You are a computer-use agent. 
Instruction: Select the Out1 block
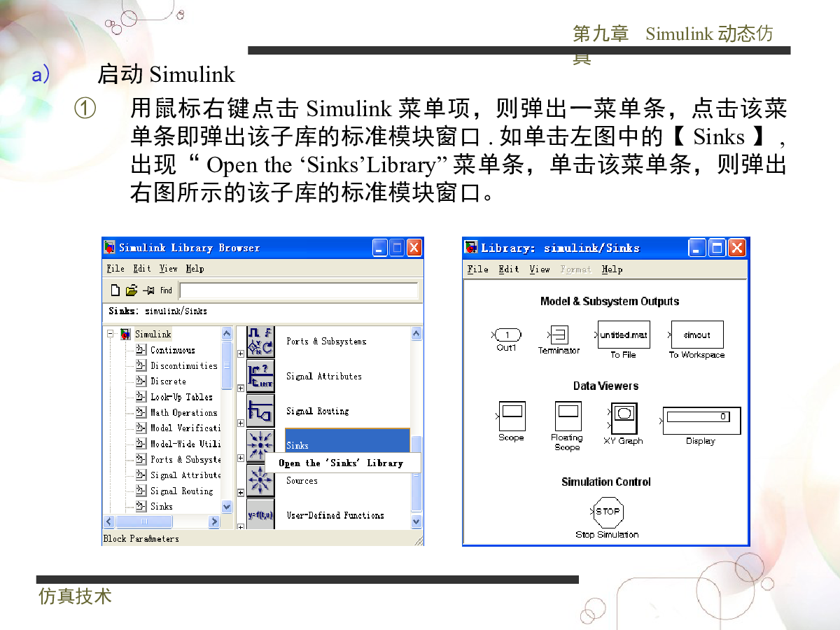tap(507, 335)
